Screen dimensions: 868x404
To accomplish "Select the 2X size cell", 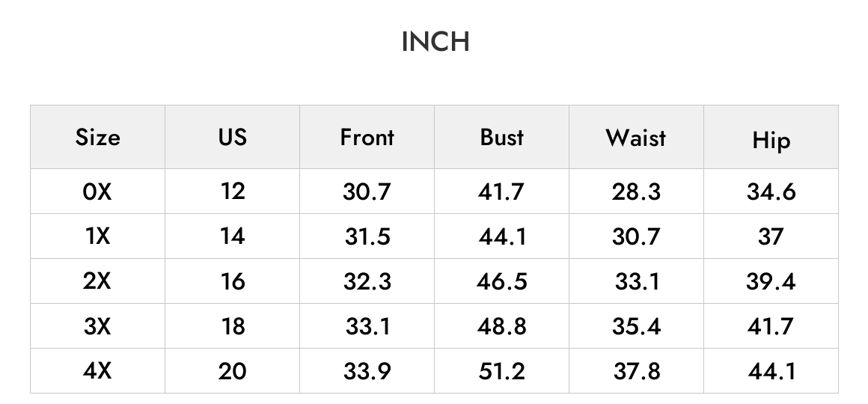I will point(97,281).
